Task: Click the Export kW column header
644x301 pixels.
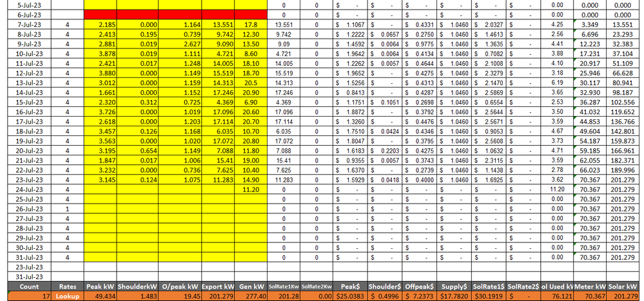Action: coord(215,286)
